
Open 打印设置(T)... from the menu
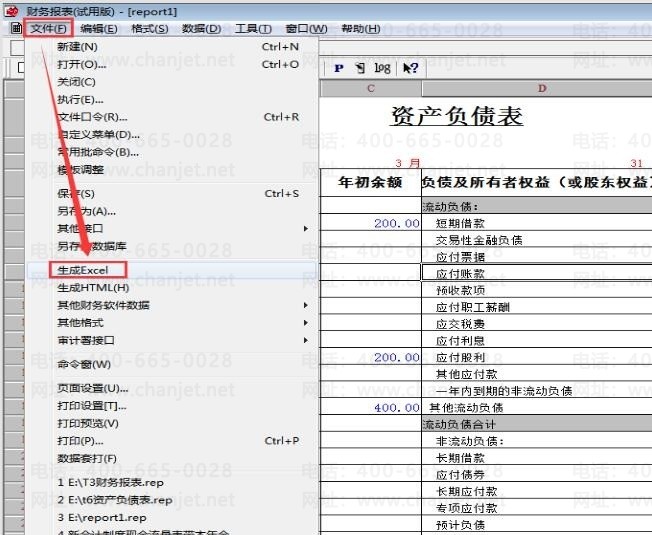point(172,406)
